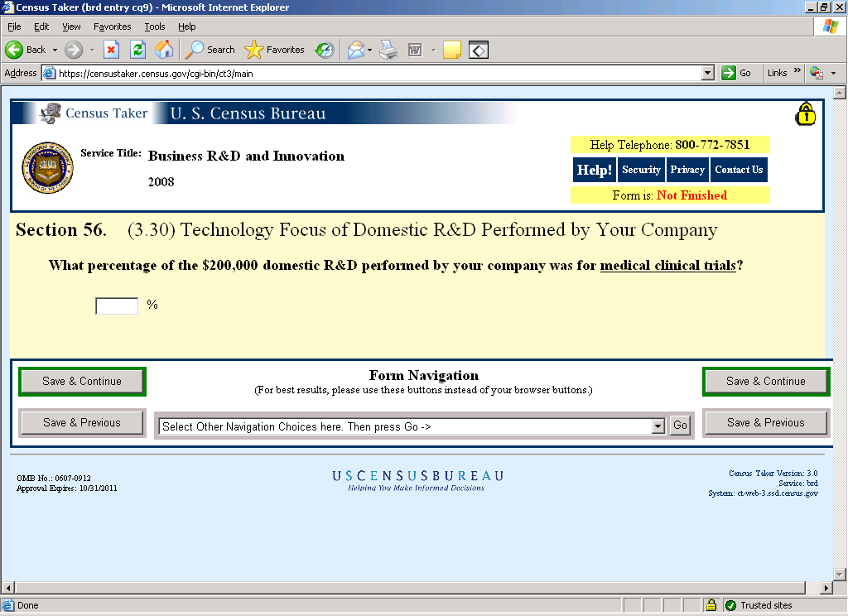Click the percentage input field
Image resolution: width=848 pixels, height=616 pixels.
117,306
